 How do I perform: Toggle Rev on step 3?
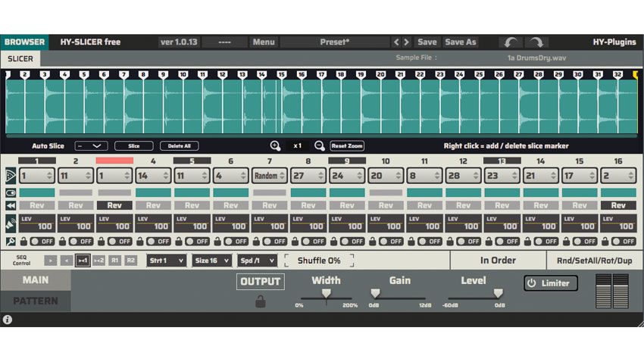[114, 205]
